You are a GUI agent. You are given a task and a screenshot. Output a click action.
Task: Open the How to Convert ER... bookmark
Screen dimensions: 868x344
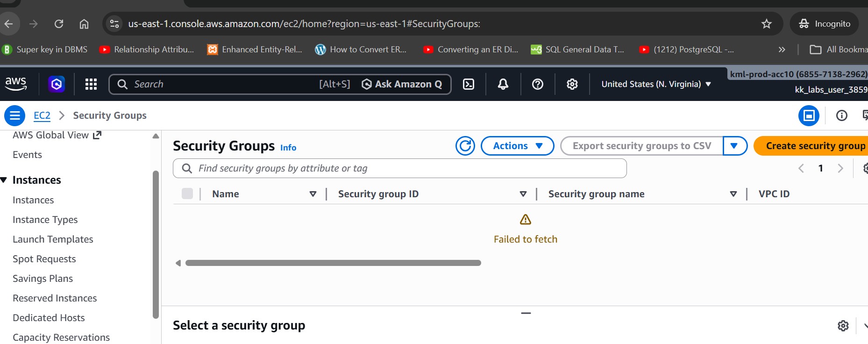[361, 50]
